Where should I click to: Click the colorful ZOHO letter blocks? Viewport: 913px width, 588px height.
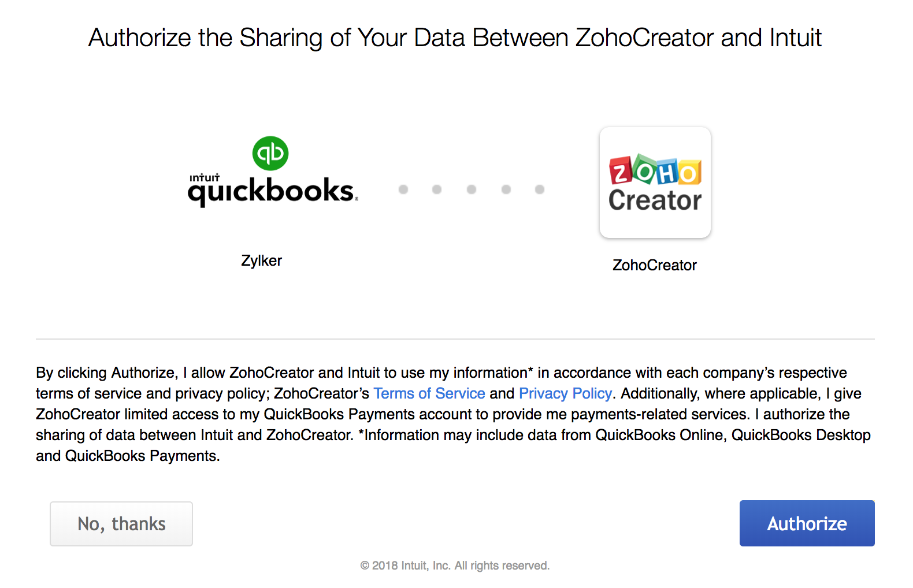coord(655,170)
